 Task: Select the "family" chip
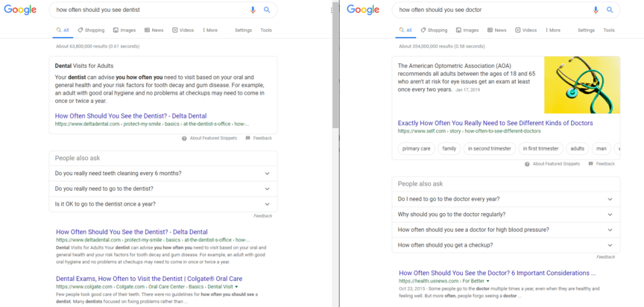pos(449,148)
